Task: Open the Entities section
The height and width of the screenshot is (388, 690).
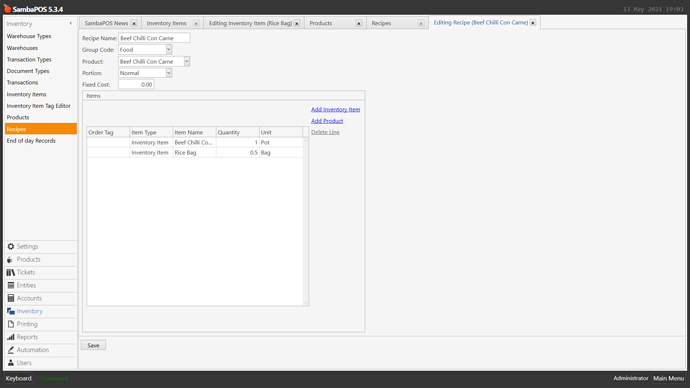Action: tap(40, 285)
